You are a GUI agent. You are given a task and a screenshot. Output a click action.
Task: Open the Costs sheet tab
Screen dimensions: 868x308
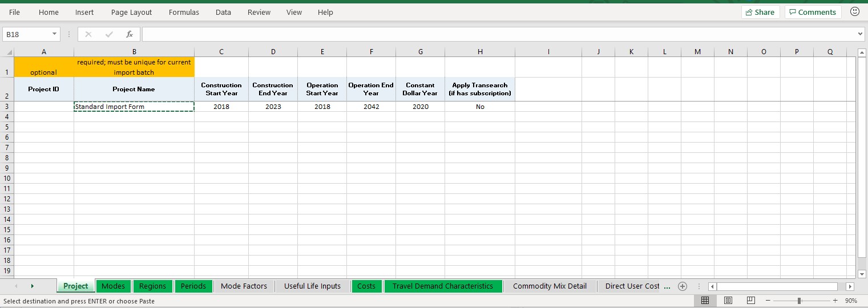pyautogui.click(x=366, y=286)
